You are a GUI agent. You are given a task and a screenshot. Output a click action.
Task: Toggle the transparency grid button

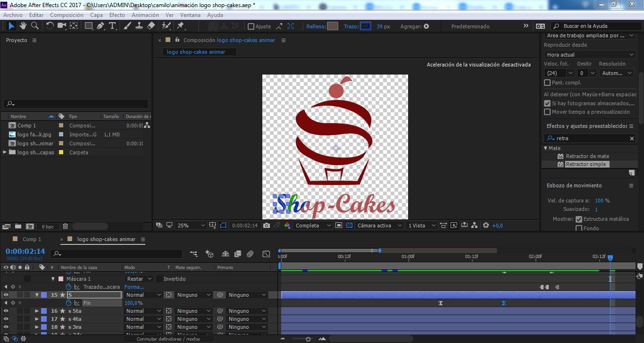coord(349,226)
